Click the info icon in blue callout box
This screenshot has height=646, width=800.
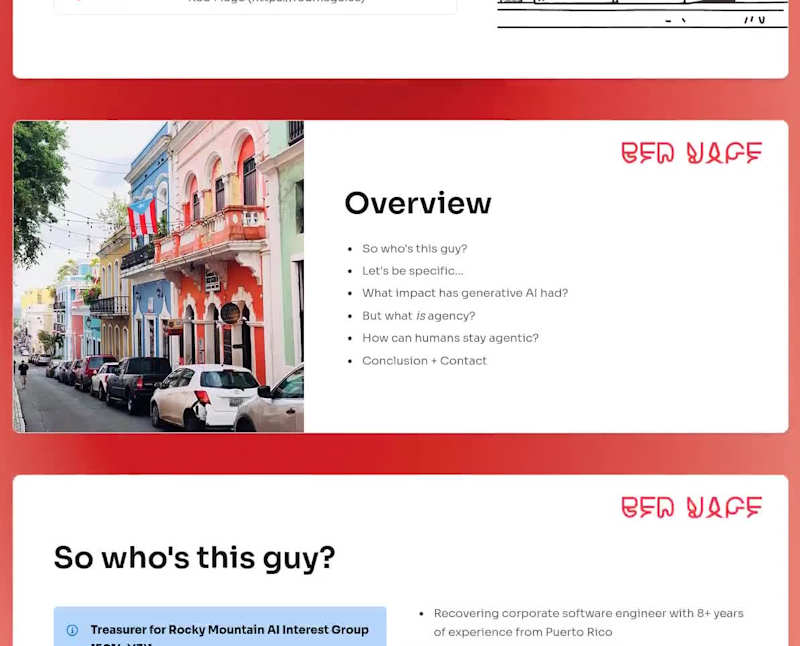pos(72,630)
